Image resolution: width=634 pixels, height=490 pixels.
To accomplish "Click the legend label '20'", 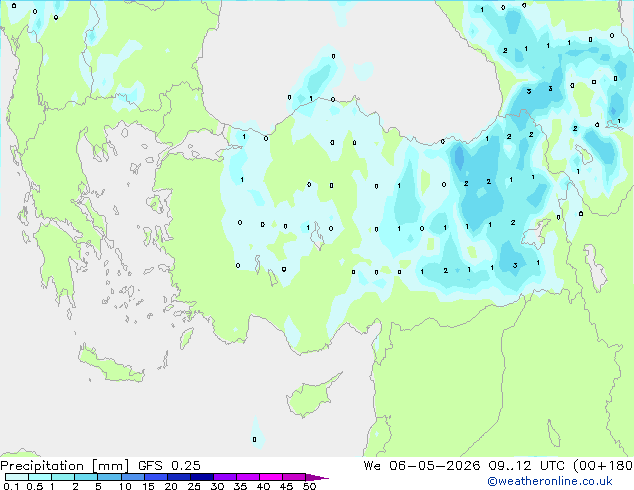I will (171, 486).
